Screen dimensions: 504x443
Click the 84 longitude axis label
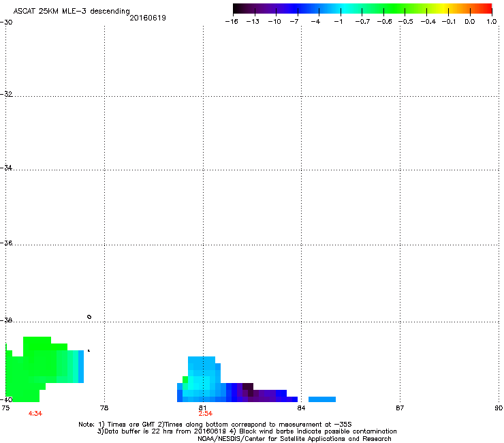pos(301,408)
